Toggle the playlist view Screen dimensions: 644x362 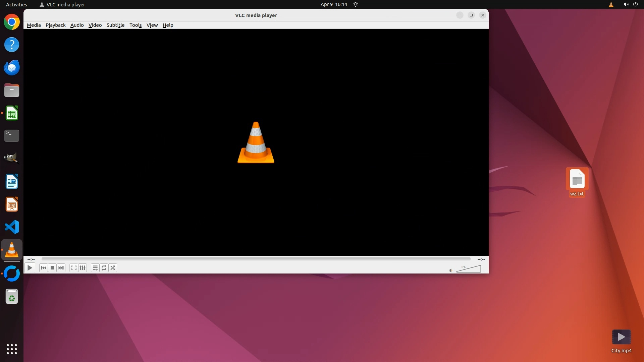pyautogui.click(x=95, y=268)
